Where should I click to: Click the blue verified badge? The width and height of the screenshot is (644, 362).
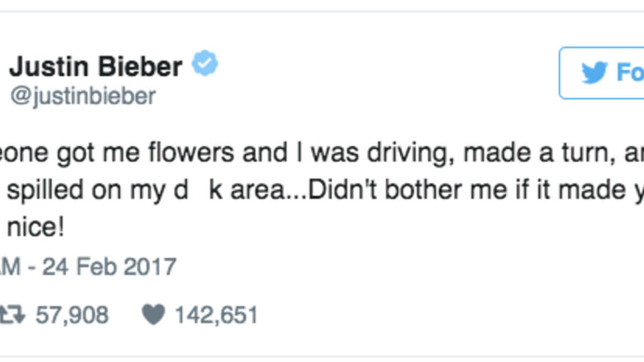pyautogui.click(x=206, y=64)
